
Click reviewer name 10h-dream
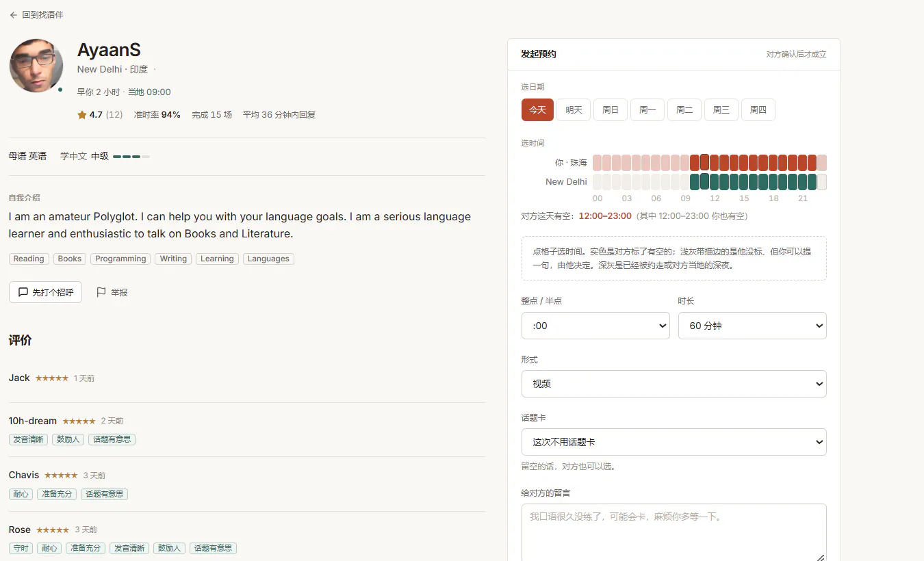(x=33, y=421)
